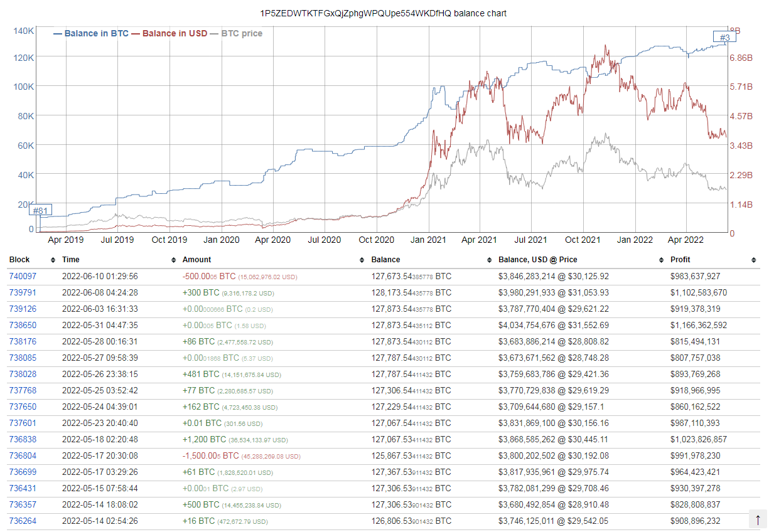This screenshot has height=532, width=769.
Task: Click the #81 rank marker on chart
Action: (x=40, y=210)
